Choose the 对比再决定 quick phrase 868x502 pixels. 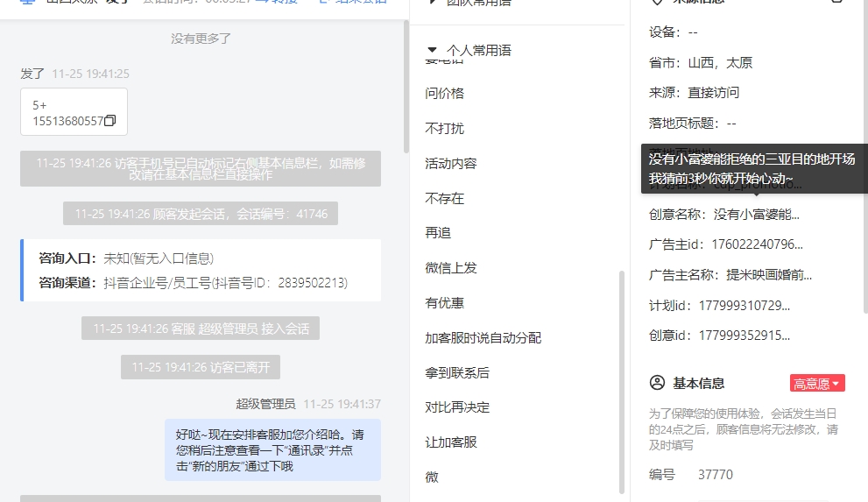coord(457,407)
